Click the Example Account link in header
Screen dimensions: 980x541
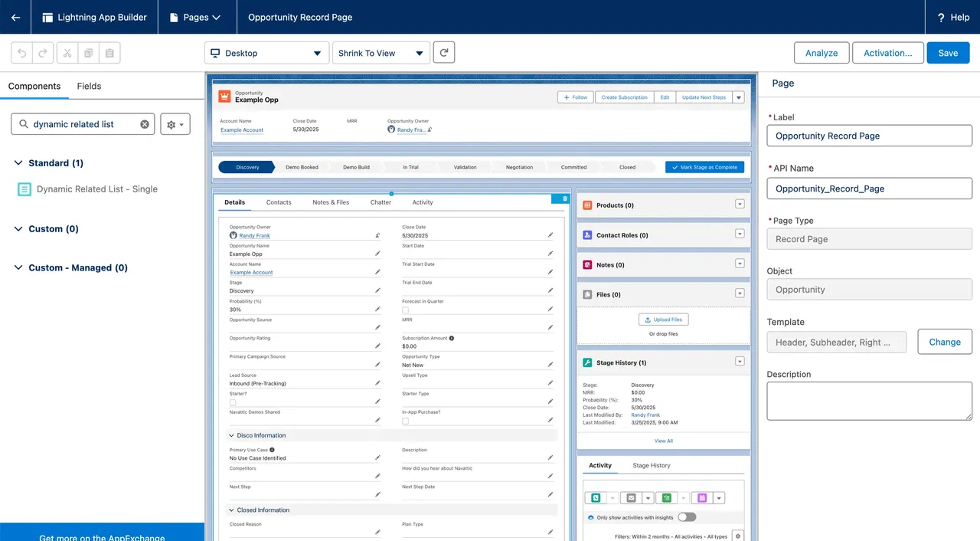click(242, 130)
